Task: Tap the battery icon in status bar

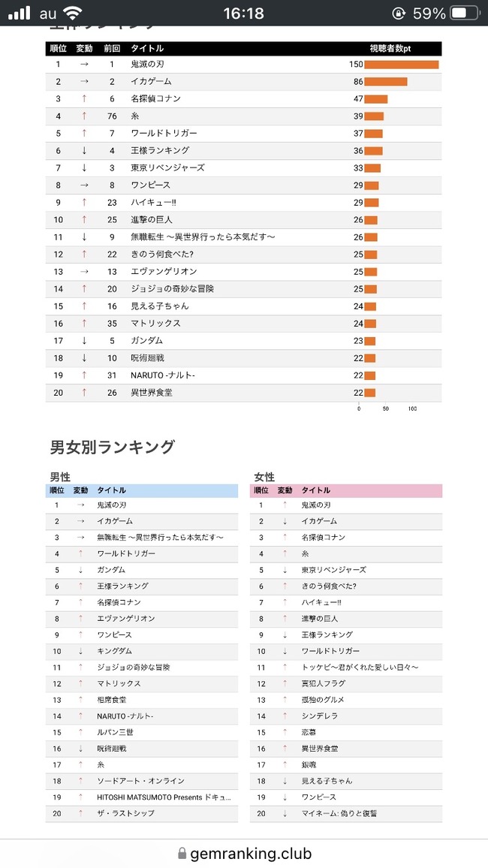Action: [464, 13]
